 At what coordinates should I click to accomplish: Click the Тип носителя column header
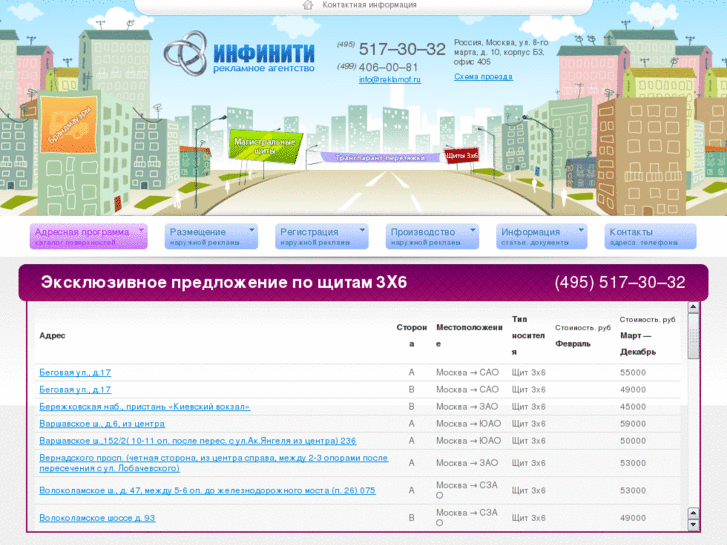point(528,335)
